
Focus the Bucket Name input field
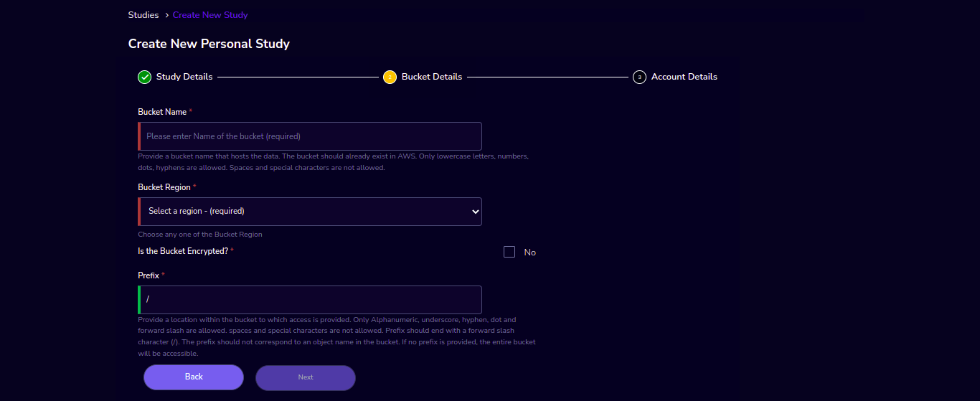pos(310,136)
